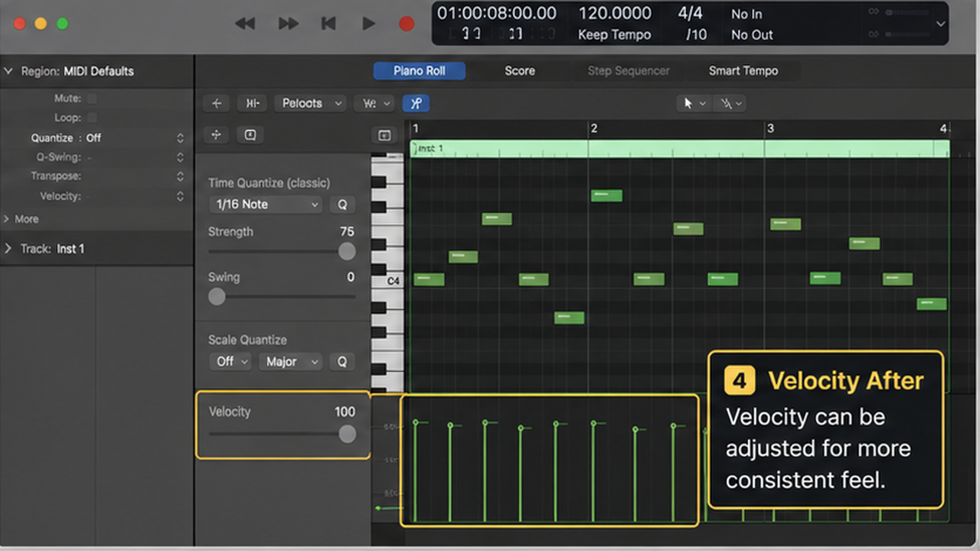Click the Strength slider handle

pyautogui.click(x=347, y=251)
